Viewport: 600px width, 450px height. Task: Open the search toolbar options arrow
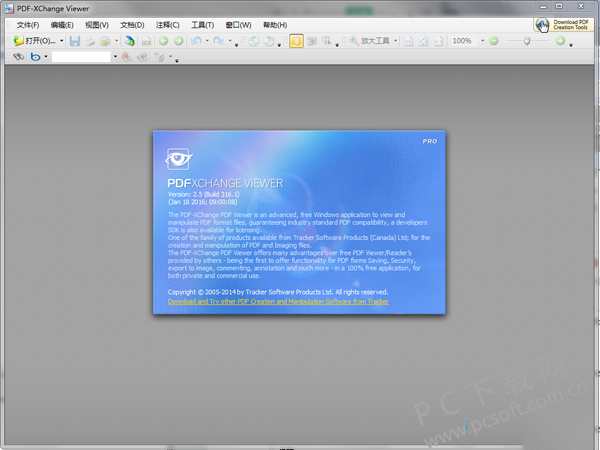point(177,60)
